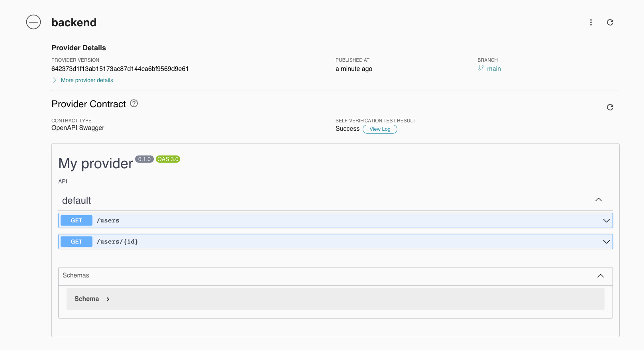644x350 pixels.
Task: Click the Success verification result text
Action: click(348, 129)
